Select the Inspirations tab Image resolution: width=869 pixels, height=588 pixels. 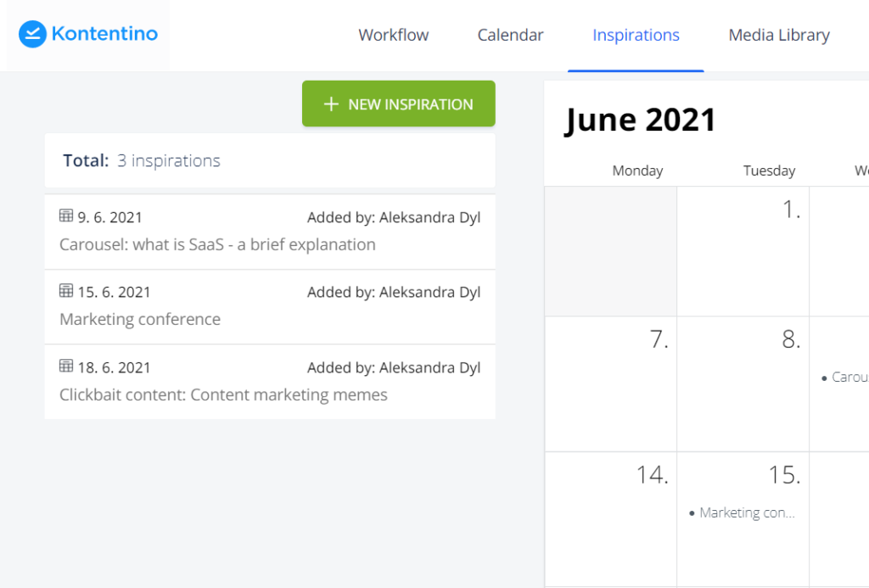(x=636, y=36)
